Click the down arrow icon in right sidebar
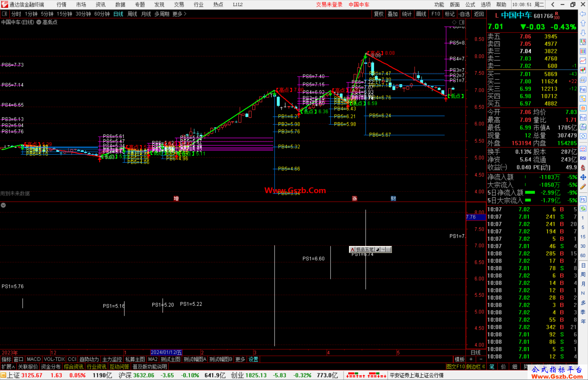The width and height of the screenshot is (588, 380). click(x=583, y=33)
